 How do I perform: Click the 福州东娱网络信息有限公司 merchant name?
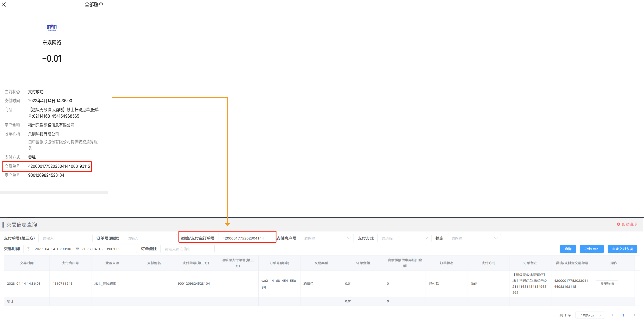point(51,125)
